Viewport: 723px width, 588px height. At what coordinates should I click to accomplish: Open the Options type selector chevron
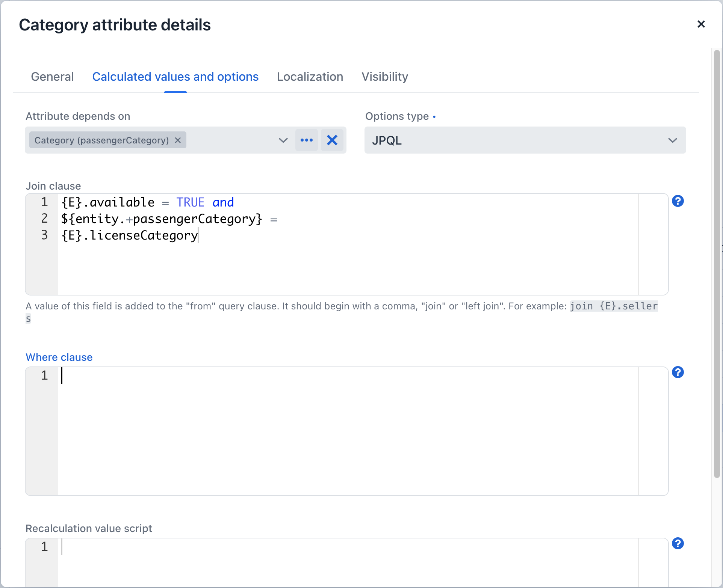coord(673,140)
